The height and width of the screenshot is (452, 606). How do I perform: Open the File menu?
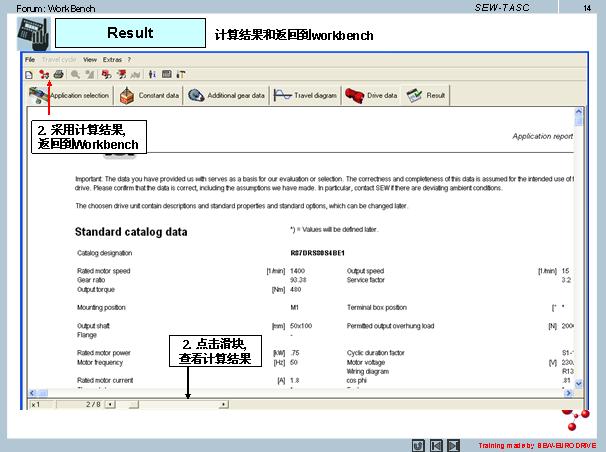30,59
